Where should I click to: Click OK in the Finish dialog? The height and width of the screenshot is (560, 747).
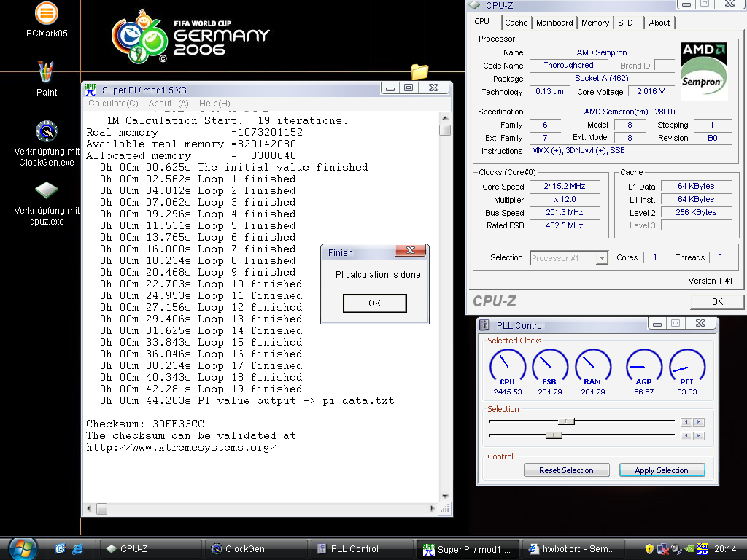(x=375, y=303)
